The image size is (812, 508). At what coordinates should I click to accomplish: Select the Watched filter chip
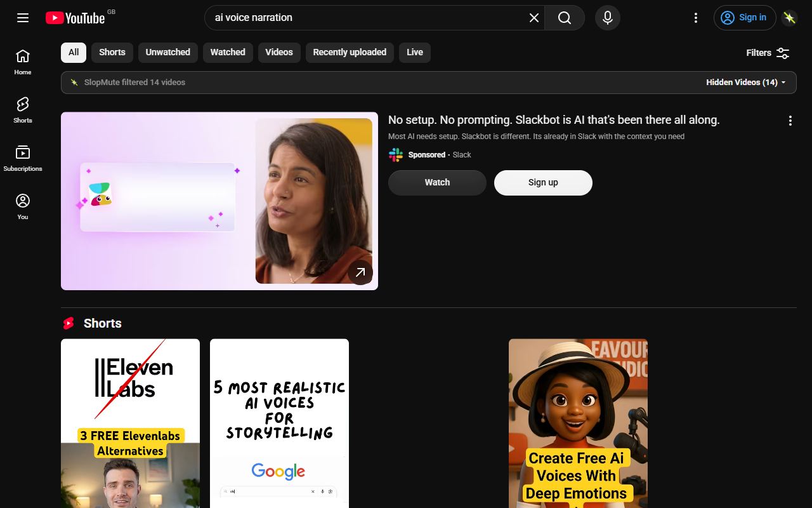click(x=228, y=53)
